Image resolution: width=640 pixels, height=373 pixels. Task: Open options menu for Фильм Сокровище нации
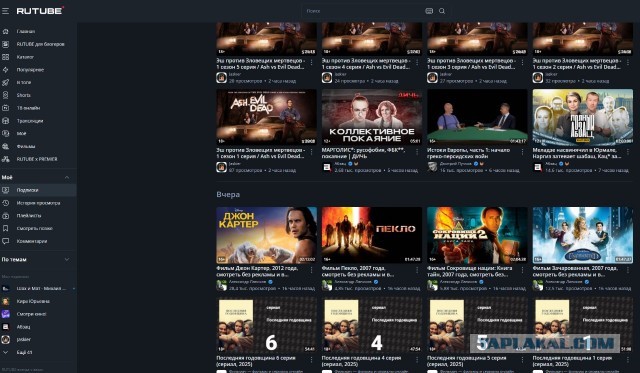(522, 271)
